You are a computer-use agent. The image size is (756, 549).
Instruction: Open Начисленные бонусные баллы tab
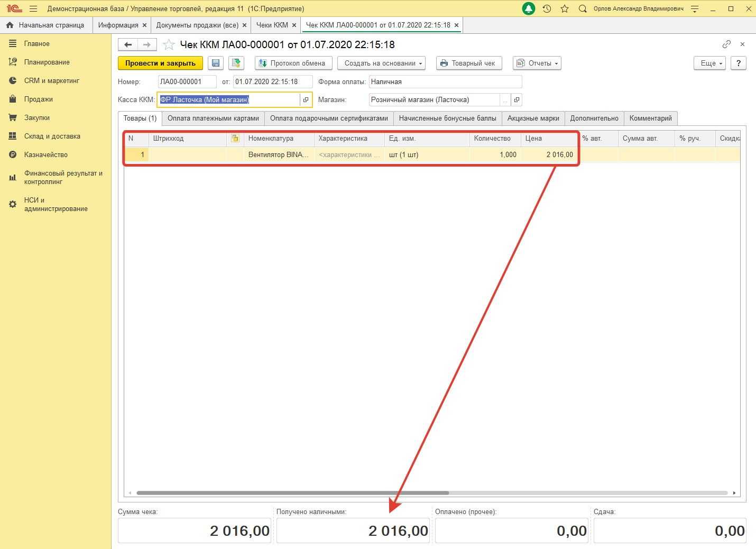447,118
